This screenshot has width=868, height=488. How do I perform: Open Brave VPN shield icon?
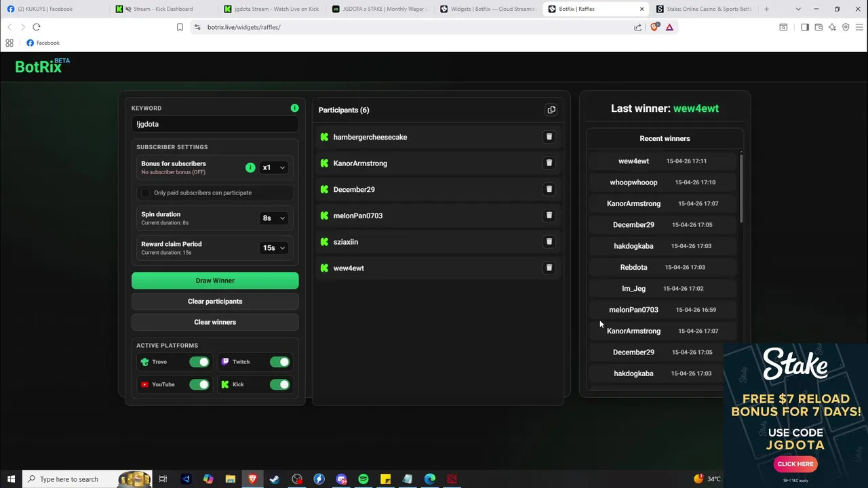point(846,27)
